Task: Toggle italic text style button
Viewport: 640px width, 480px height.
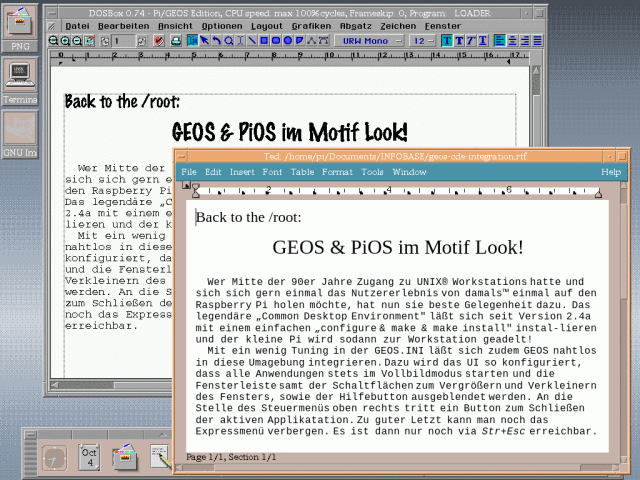Action: point(471,41)
